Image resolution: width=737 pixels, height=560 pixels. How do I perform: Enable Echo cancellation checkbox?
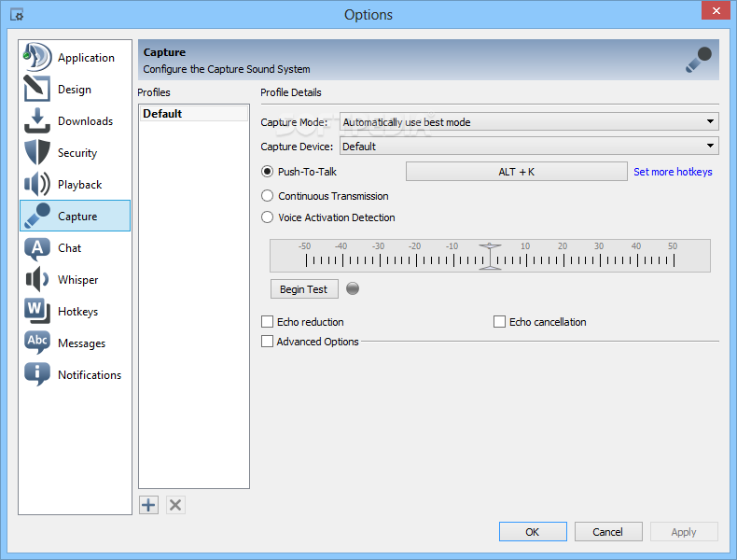click(499, 322)
